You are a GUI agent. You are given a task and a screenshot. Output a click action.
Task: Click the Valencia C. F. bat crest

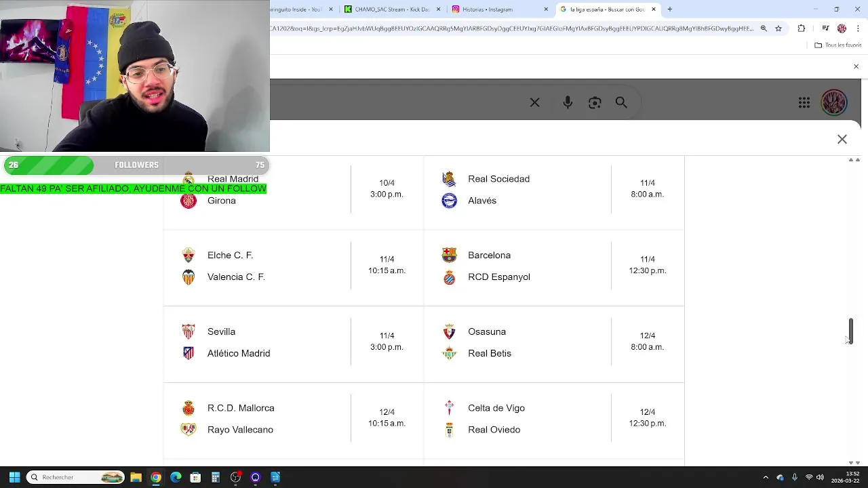189,277
